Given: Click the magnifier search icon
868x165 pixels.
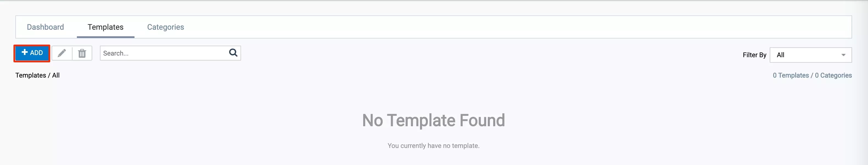Looking at the screenshot, I should coord(233,53).
